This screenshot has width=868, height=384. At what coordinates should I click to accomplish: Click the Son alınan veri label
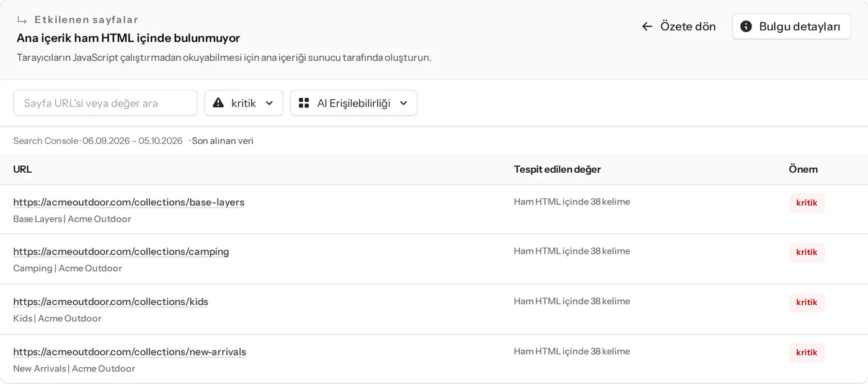click(x=223, y=141)
